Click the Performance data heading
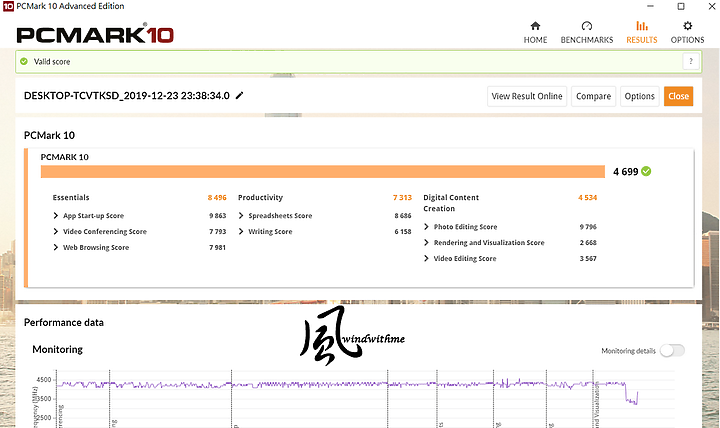Image resolution: width=720 pixels, height=428 pixels. click(x=64, y=322)
